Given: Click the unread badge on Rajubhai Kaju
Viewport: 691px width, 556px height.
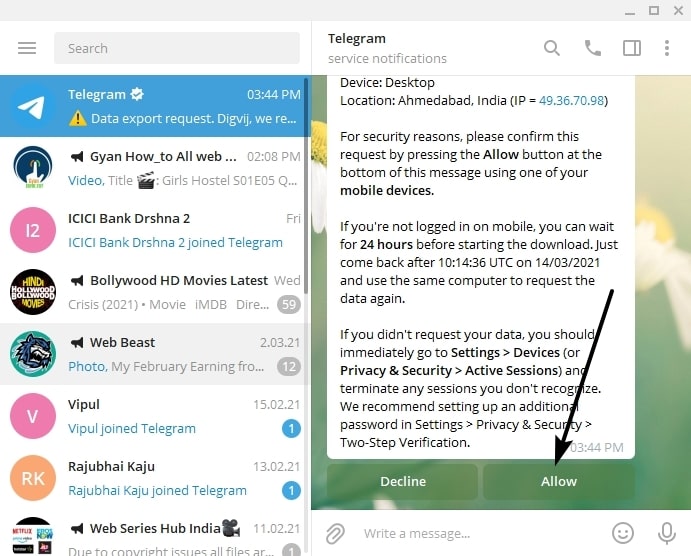Looking at the screenshot, I should coord(291,490).
